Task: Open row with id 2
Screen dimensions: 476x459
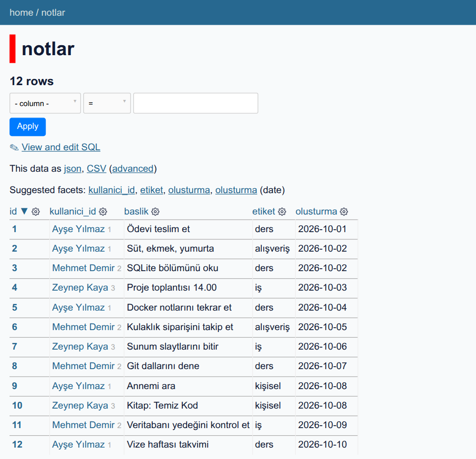Action: (14, 248)
